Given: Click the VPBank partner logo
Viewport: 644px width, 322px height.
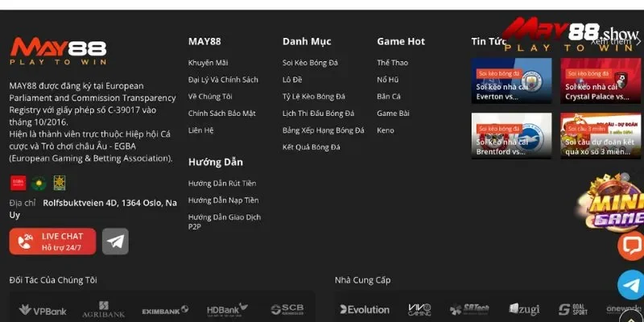Looking at the screenshot, I should [x=43, y=310].
